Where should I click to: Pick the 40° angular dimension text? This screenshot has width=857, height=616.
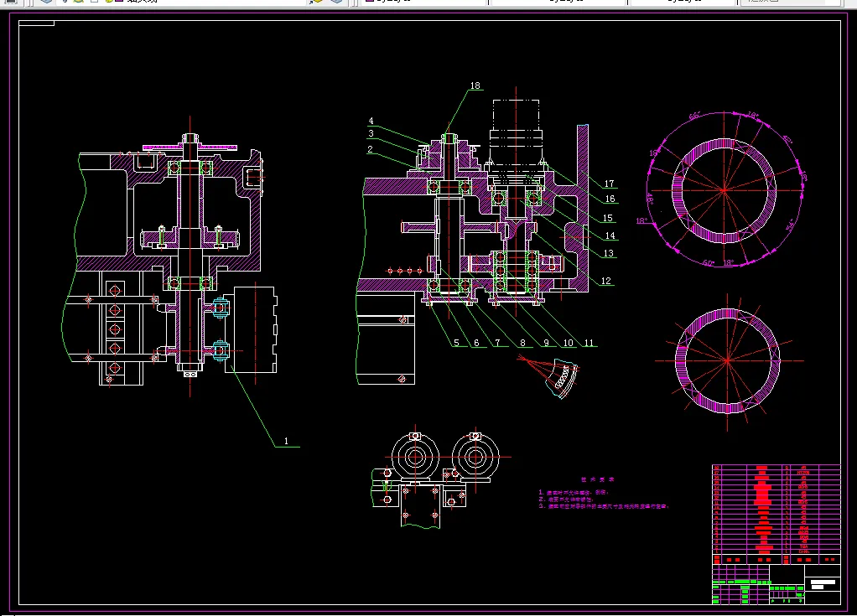pos(787,140)
